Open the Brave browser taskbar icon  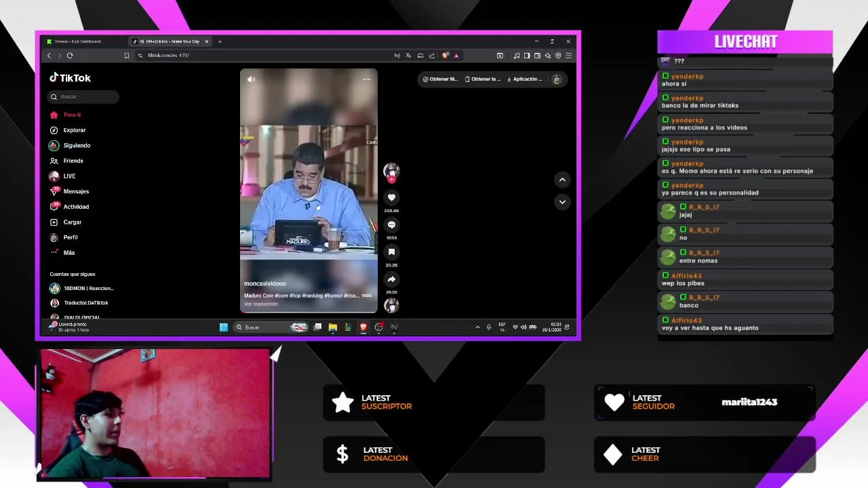click(x=363, y=327)
